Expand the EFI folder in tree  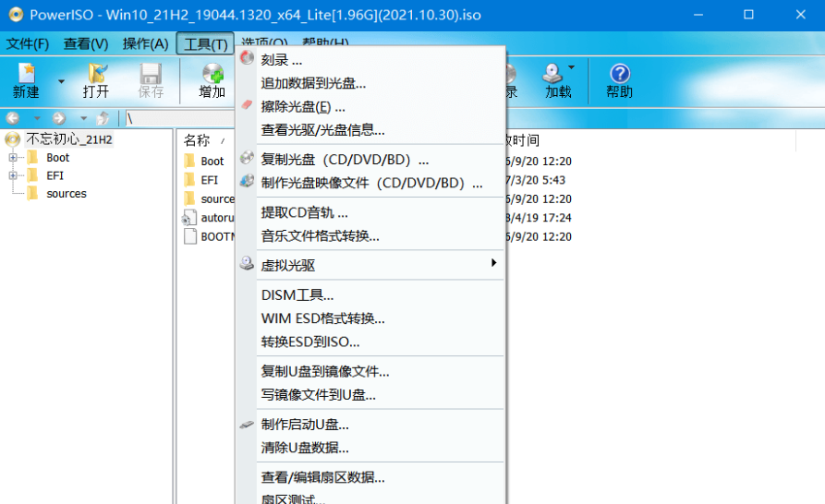13,175
